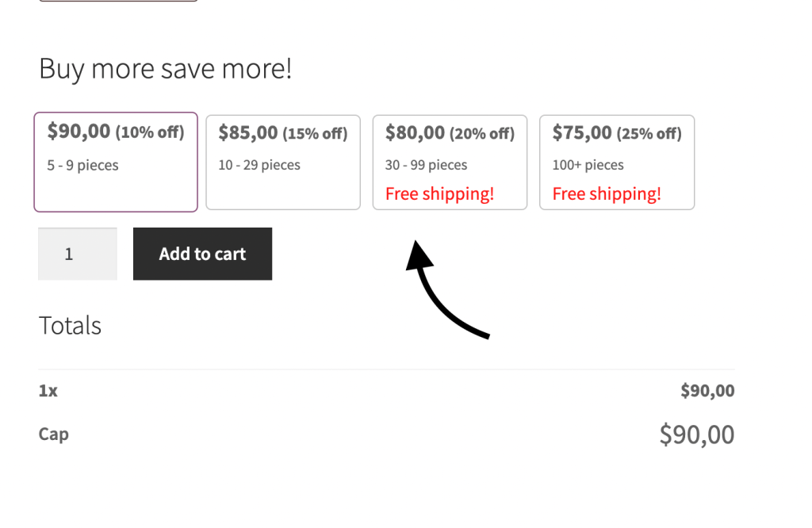
Task: Click the "Buy more save more!" heading
Action: 165,69
